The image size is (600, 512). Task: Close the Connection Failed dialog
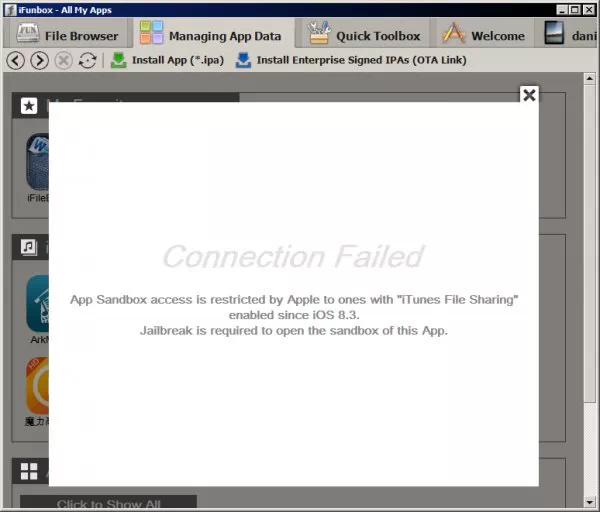529,95
